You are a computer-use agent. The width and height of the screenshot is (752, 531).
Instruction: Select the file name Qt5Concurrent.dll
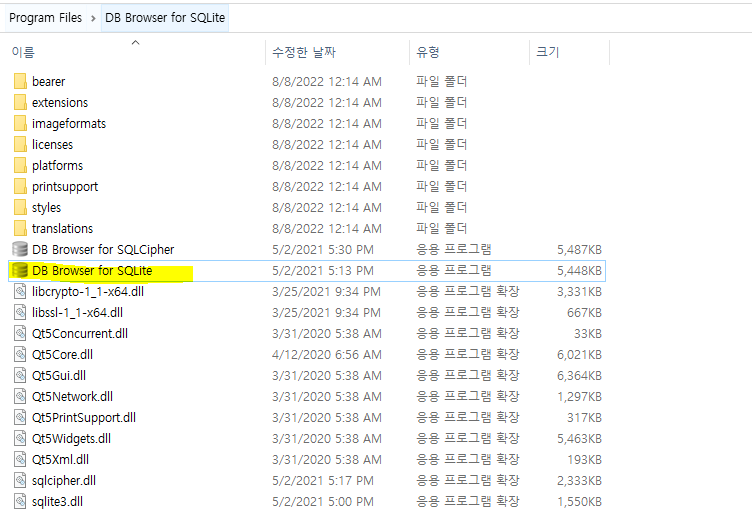tap(80, 333)
